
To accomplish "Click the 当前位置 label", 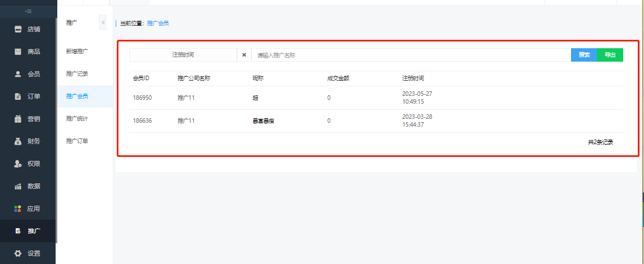I will point(133,24).
